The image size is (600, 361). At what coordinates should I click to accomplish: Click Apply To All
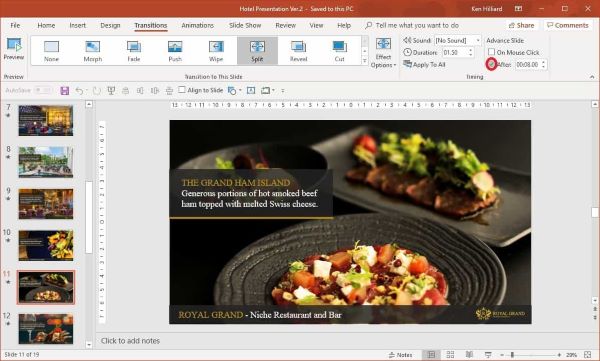425,64
